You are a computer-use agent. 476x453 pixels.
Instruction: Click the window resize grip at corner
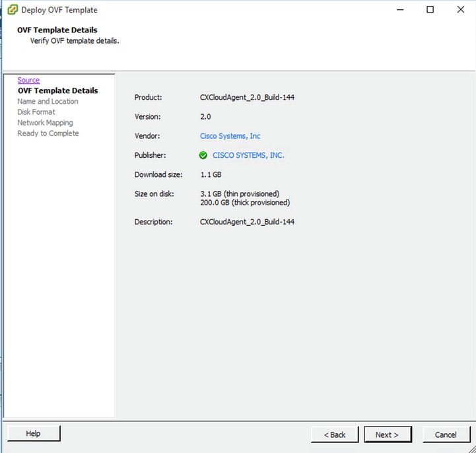471,449
